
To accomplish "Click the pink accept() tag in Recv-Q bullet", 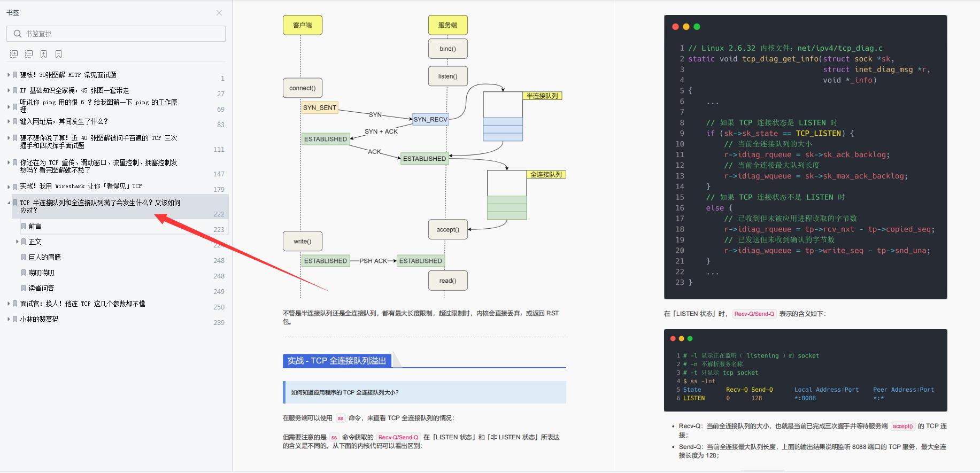I will tap(902, 427).
